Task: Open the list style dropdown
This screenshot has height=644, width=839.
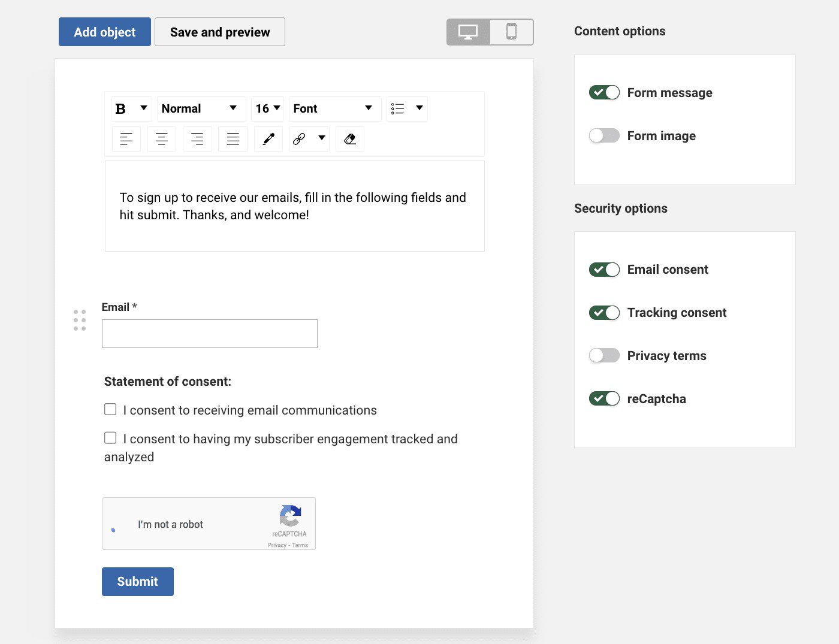Action: pos(407,108)
